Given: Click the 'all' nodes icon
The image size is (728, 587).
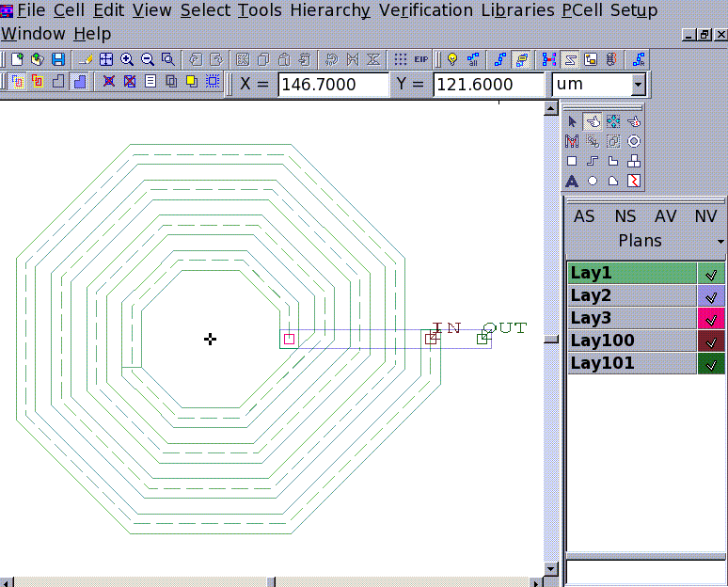Looking at the screenshot, I should coord(473,59).
